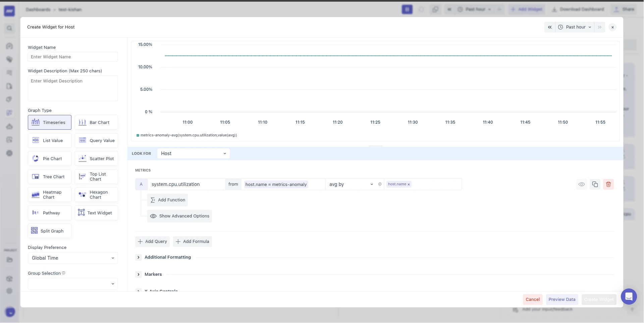Click the Enter Widget Name field
The width and height of the screenshot is (644, 323).
[73, 57]
